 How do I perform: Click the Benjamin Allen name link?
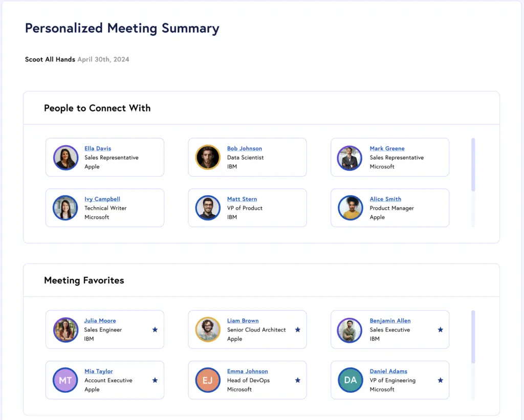pos(390,321)
